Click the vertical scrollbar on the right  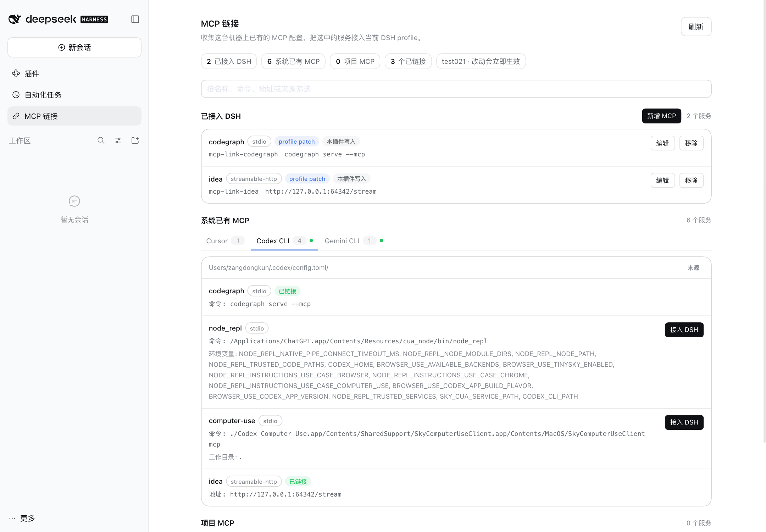(764, 222)
